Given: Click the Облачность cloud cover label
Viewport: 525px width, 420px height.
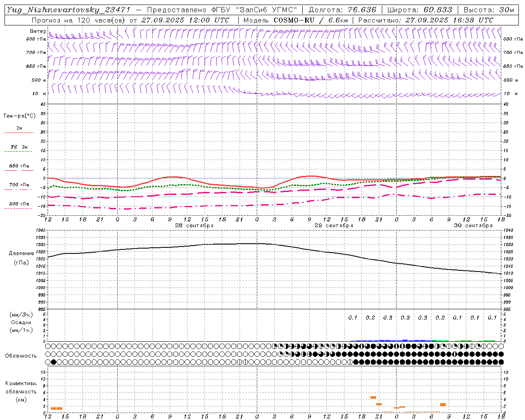Looking at the screenshot, I should 21,356.
